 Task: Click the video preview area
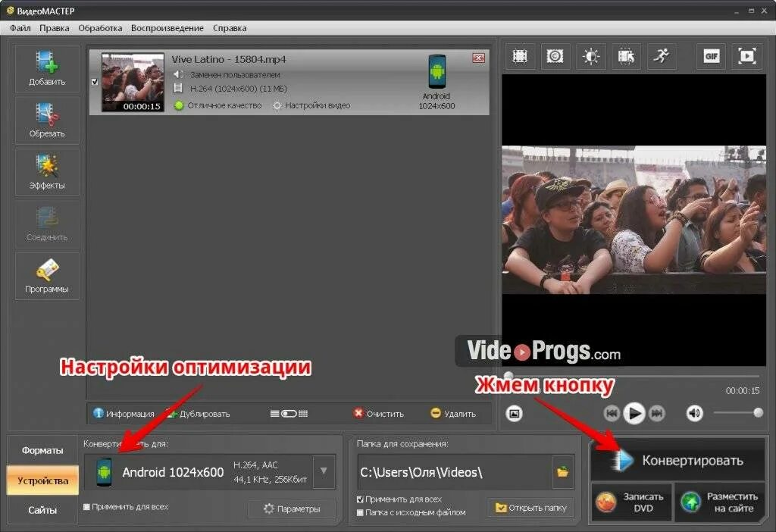point(634,221)
